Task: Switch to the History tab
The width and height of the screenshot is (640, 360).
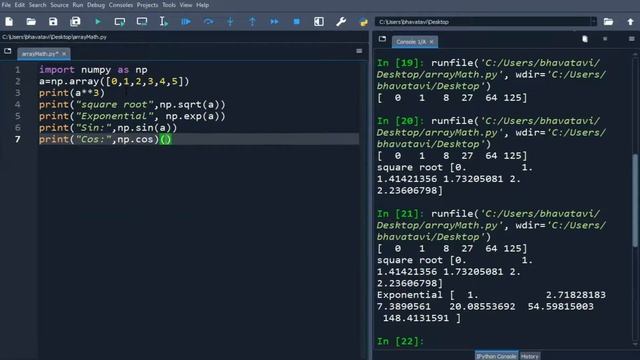Action: click(x=530, y=356)
